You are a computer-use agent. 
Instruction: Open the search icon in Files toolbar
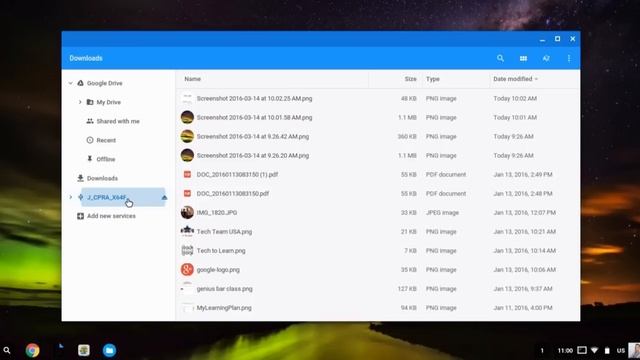[x=500, y=58]
